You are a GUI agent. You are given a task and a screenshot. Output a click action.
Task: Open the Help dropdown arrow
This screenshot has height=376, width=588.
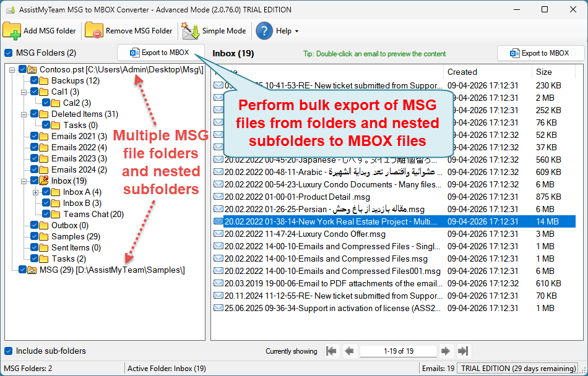(296, 32)
